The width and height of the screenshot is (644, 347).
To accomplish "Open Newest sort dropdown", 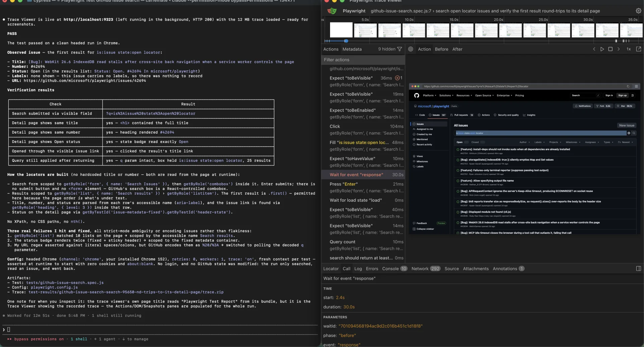I will click(x=626, y=142).
